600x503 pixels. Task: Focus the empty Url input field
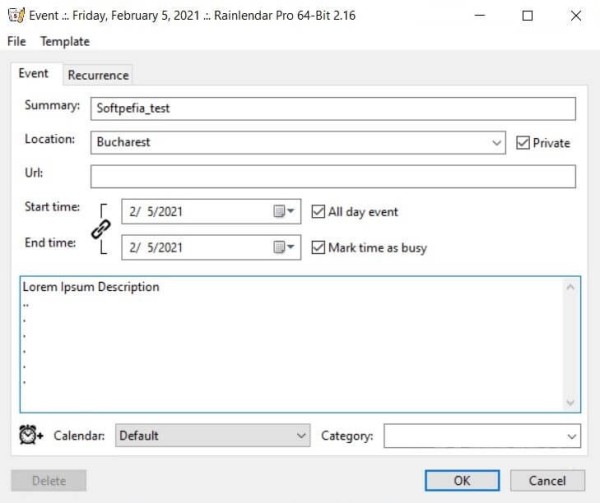(x=333, y=176)
